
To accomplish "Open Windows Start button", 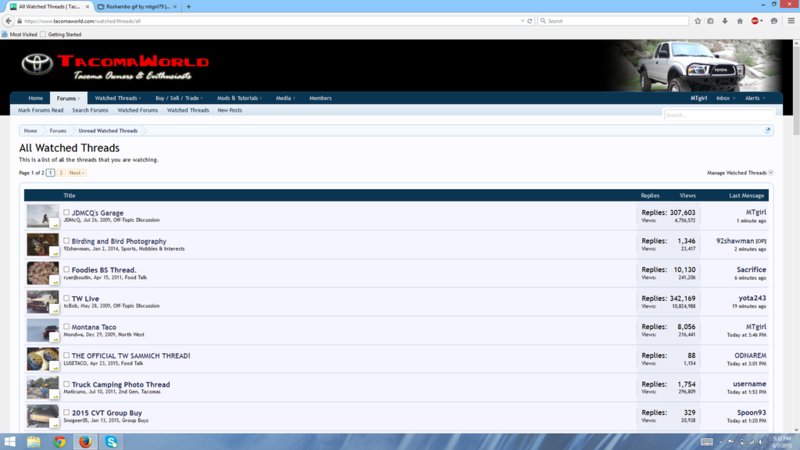I will pyautogui.click(x=10, y=441).
